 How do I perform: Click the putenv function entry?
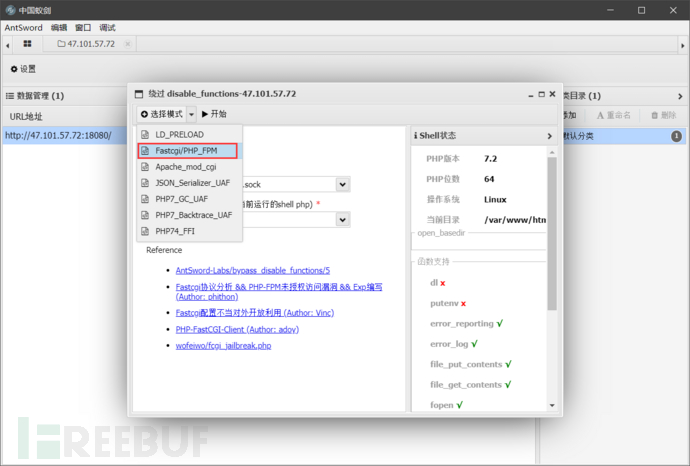[448, 303]
